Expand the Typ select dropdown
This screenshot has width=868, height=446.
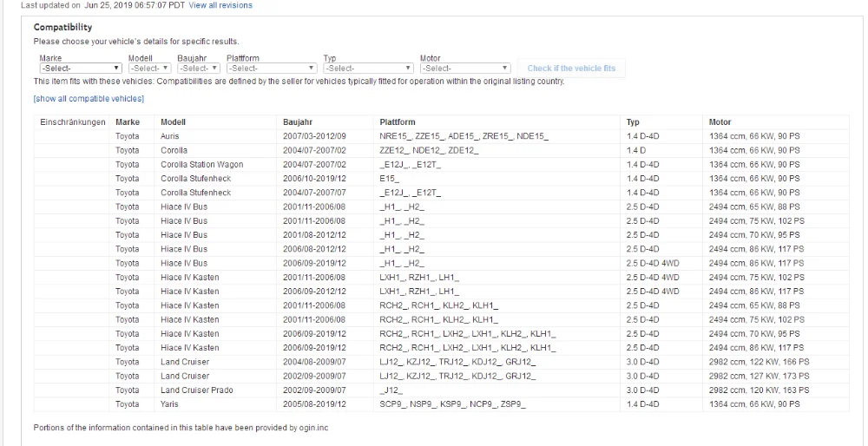[368, 68]
